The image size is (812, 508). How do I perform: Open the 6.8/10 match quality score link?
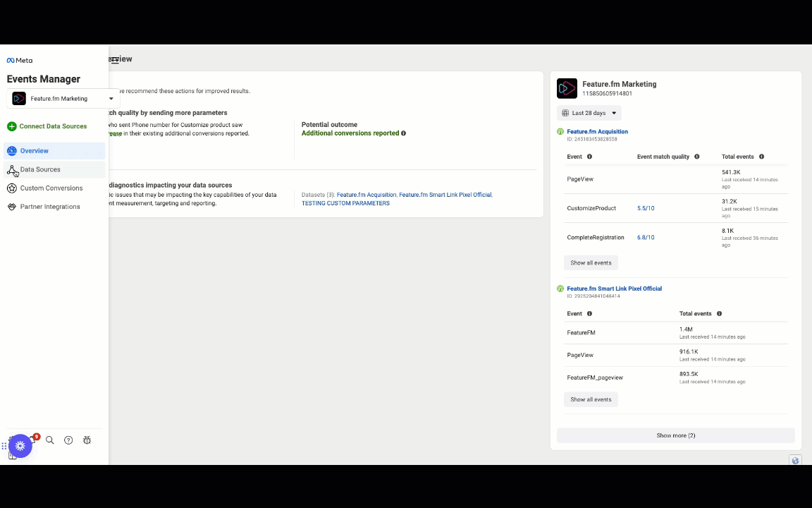pyautogui.click(x=646, y=237)
